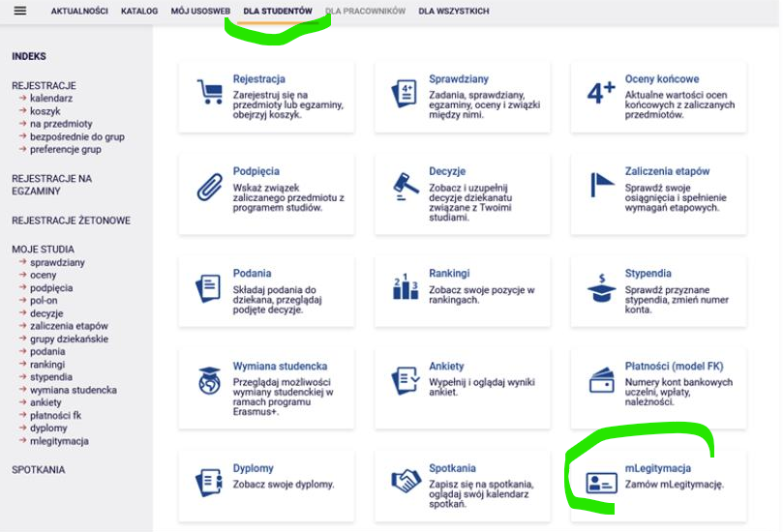
Task: Click the shopping cart Rejestracja icon
Action: tap(209, 93)
